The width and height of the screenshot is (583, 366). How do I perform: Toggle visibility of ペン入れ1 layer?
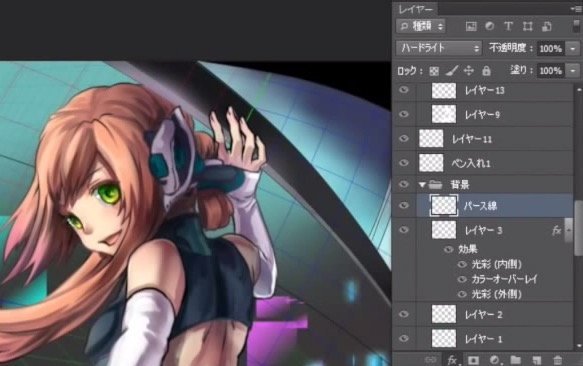[x=404, y=163]
